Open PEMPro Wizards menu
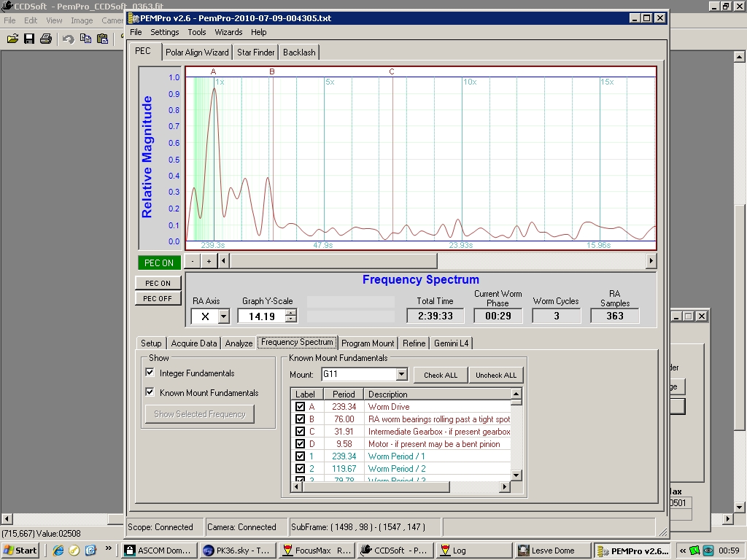The height and width of the screenshot is (560, 747). pos(228,32)
